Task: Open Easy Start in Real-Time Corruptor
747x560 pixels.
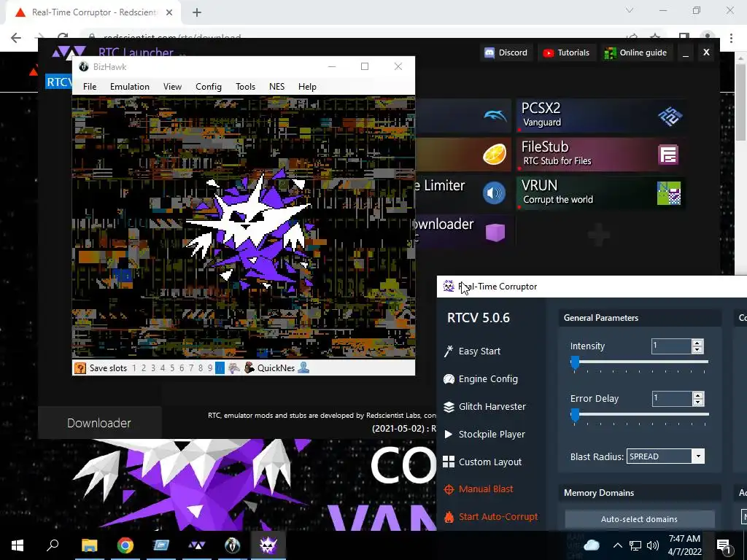Action: (x=479, y=351)
